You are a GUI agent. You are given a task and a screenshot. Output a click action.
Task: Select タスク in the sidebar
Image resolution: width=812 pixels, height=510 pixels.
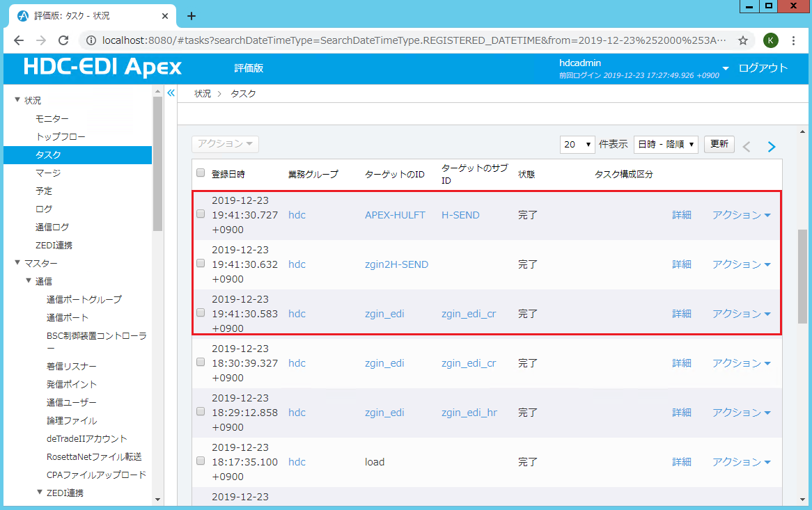pyautogui.click(x=78, y=155)
